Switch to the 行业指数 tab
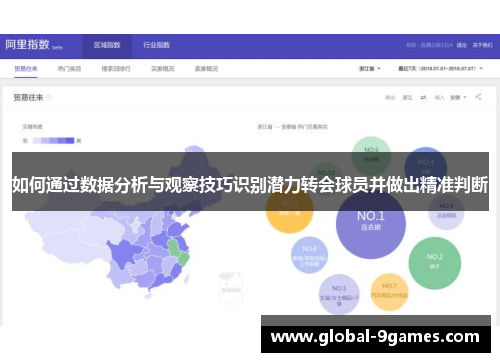This screenshot has height=362, width=500. [x=157, y=45]
